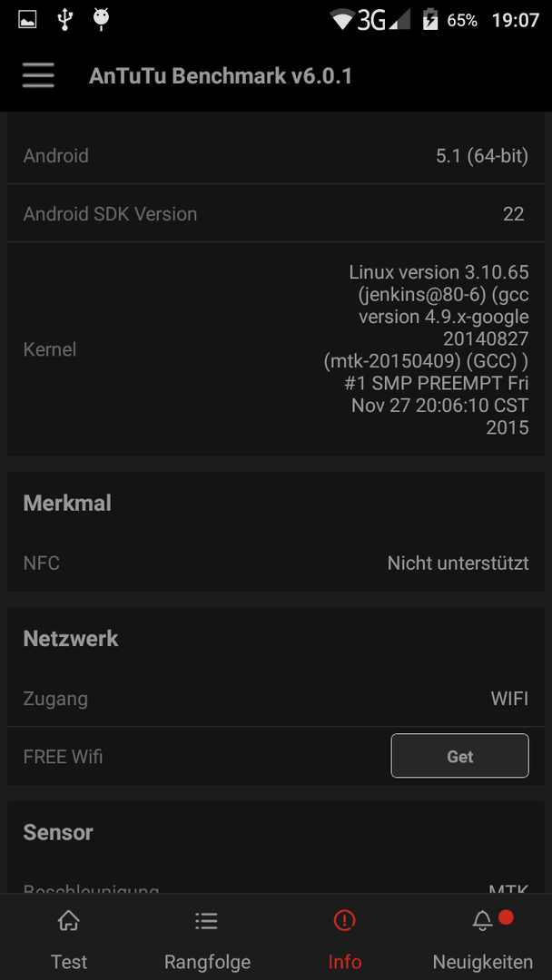
Task: Switch to the Rangfolge tab label
Action: [x=207, y=961]
